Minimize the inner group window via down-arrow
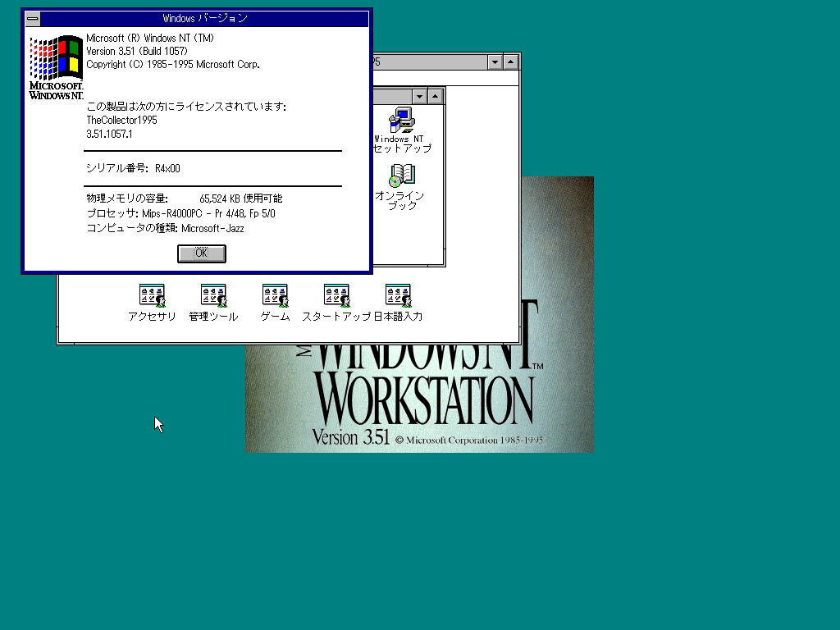 point(419,97)
